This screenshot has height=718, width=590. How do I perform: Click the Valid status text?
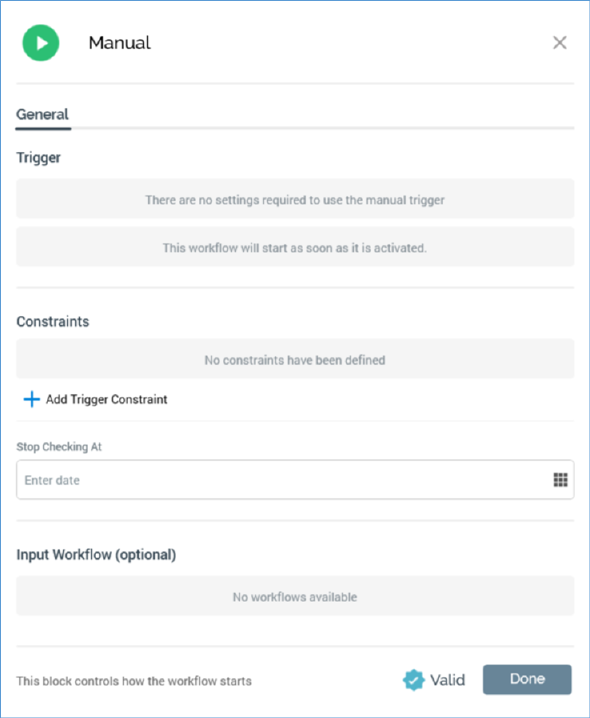(x=448, y=680)
